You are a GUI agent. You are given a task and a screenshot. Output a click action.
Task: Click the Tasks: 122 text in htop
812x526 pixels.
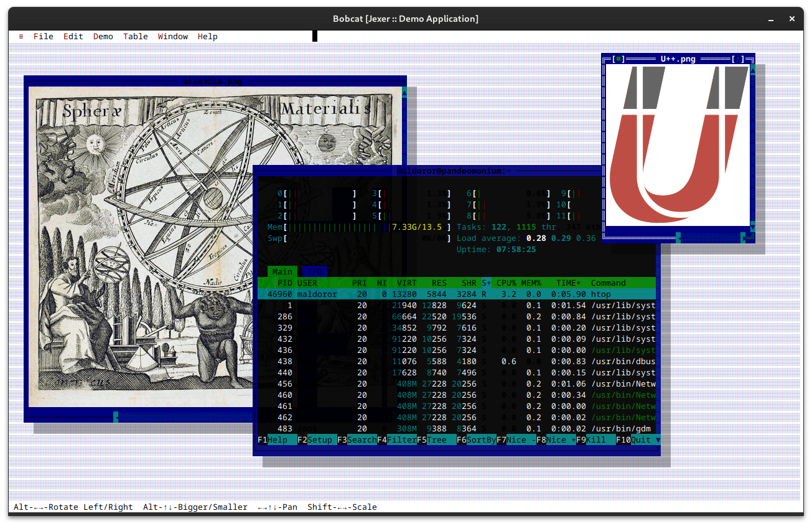pyautogui.click(x=482, y=227)
